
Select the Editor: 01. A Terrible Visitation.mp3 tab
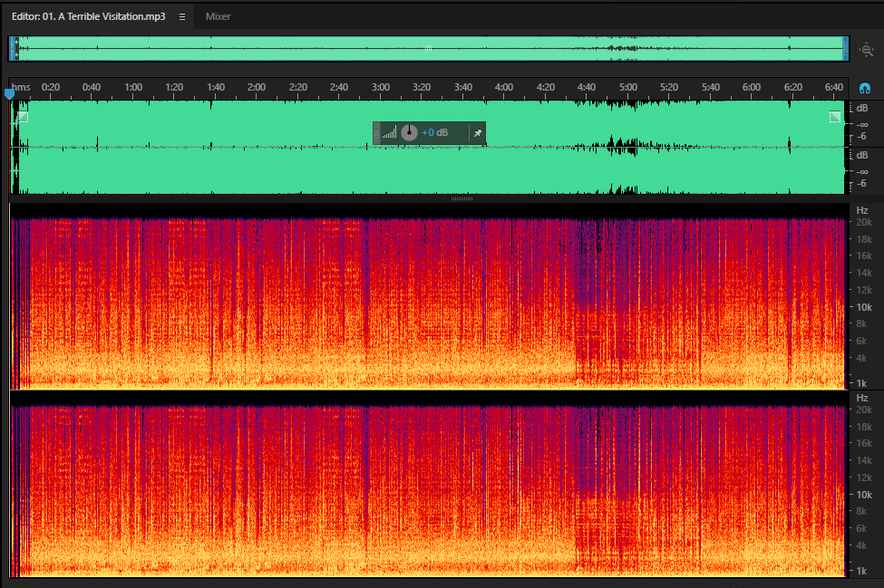[x=89, y=16]
